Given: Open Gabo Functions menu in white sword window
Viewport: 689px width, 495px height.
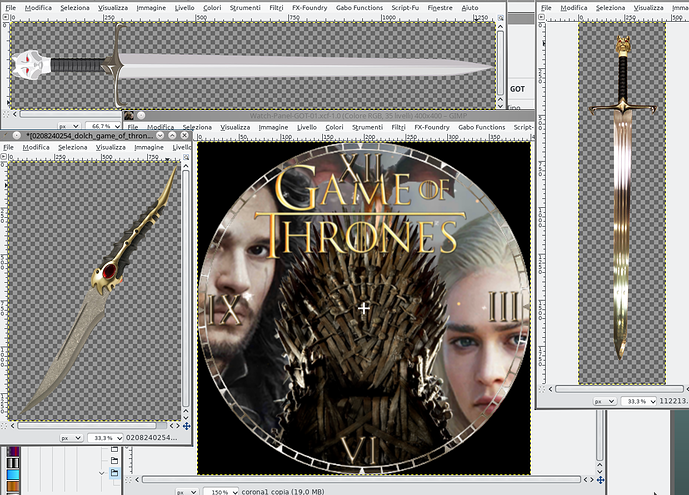Looking at the screenshot, I should coord(359,7).
